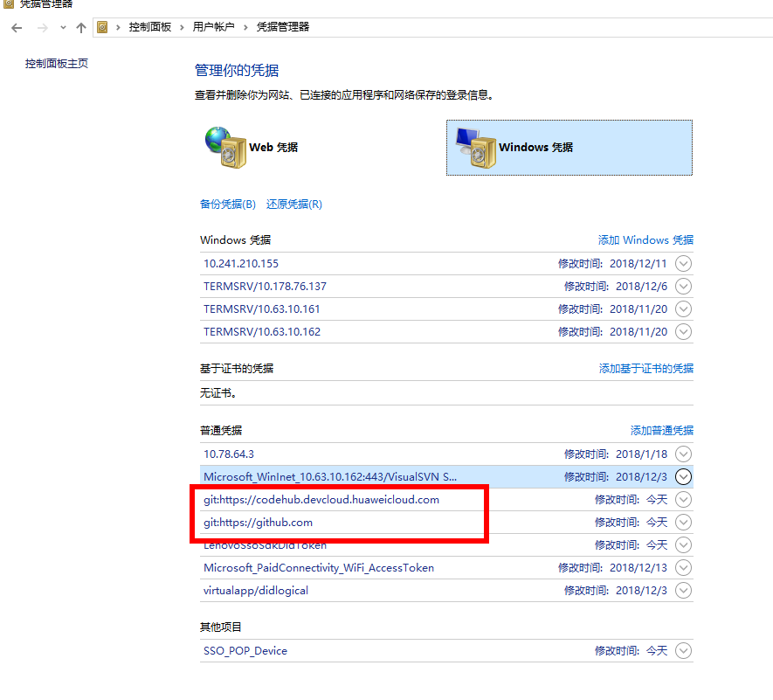The height and width of the screenshot is (700, 773).
Task: Select TERMSRV/10.63.10.161 entry
Action: [446, 309]
